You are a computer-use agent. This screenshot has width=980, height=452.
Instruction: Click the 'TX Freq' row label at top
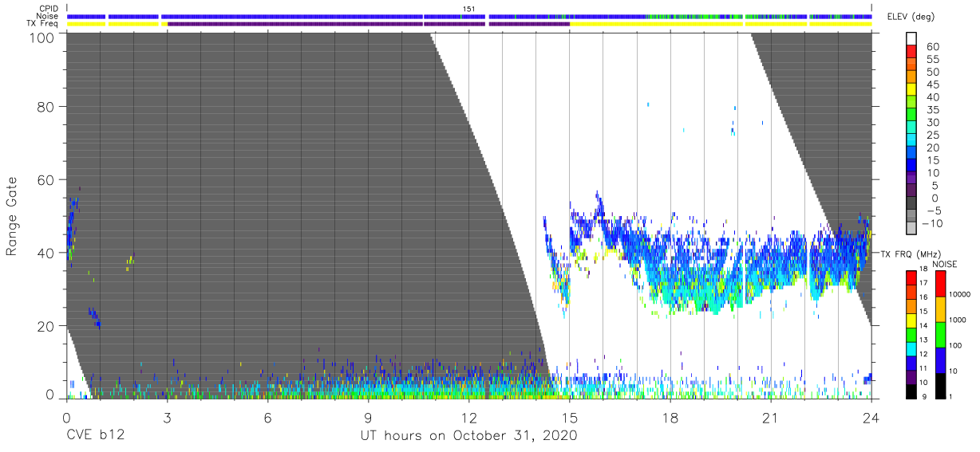pyautogui.click(x=44, y=24)
